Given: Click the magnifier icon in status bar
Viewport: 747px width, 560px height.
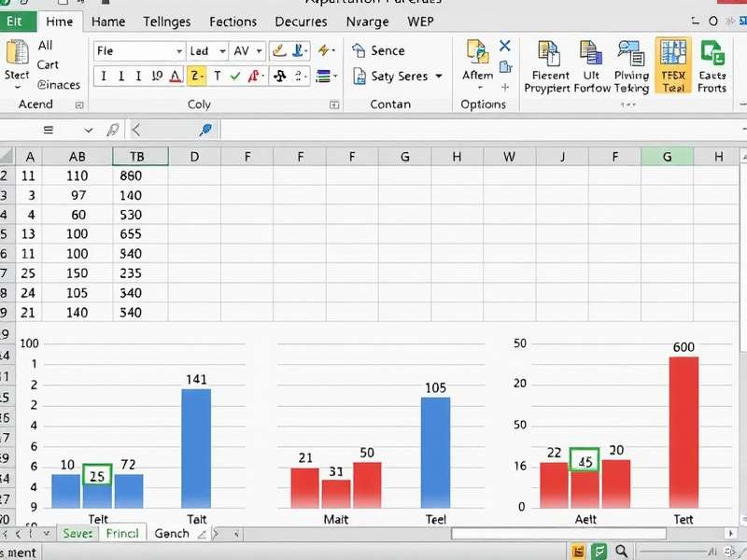Looking at the screenshot, I should (622, 552).
